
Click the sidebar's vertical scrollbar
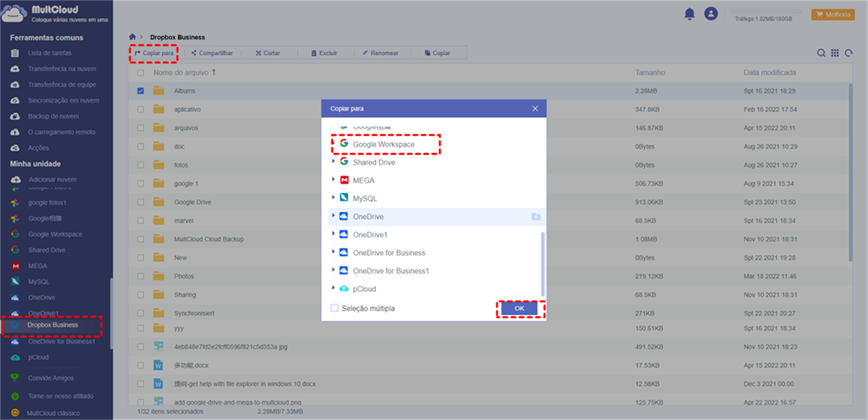click(111, 314)
